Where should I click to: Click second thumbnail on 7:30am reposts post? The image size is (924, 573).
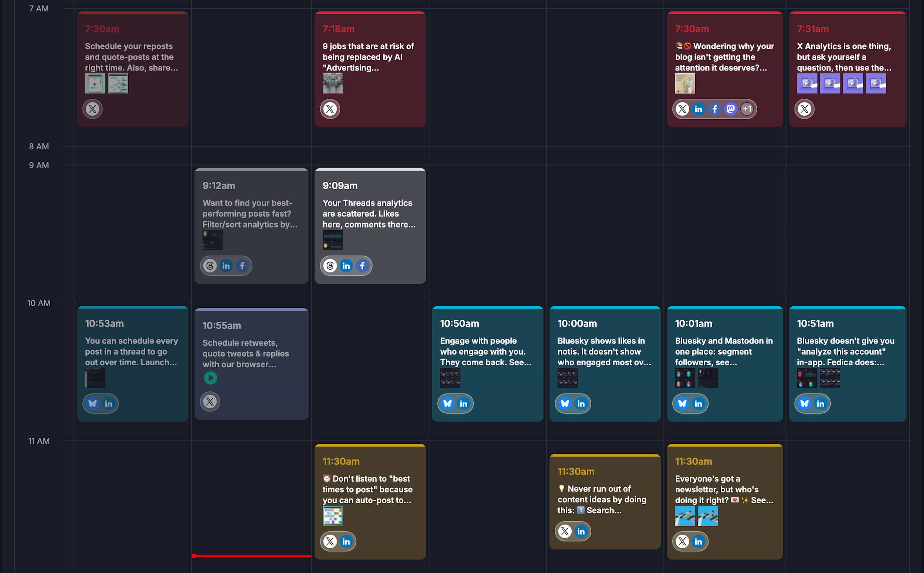(x=118, y=83)
